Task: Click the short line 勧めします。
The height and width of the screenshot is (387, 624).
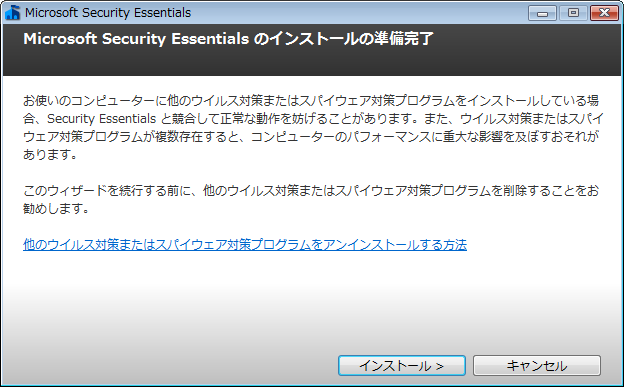Action: (x=56, y=208)
